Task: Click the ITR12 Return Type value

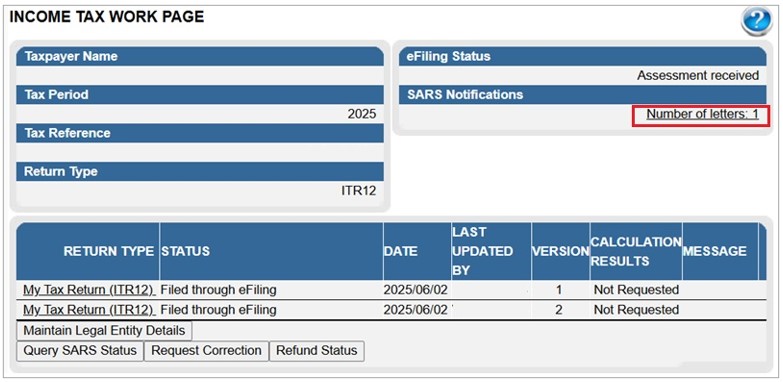Action: tap(359, 191)
